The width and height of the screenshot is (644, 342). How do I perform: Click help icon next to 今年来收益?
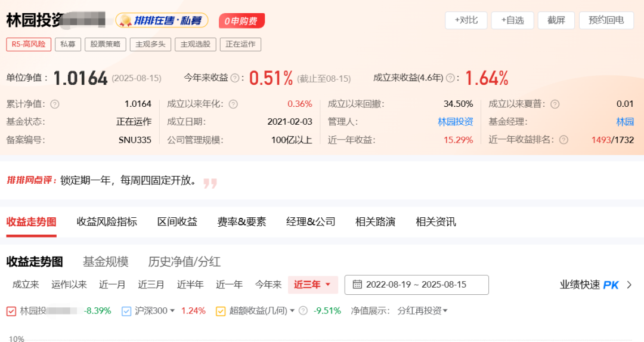coord(235,78)
